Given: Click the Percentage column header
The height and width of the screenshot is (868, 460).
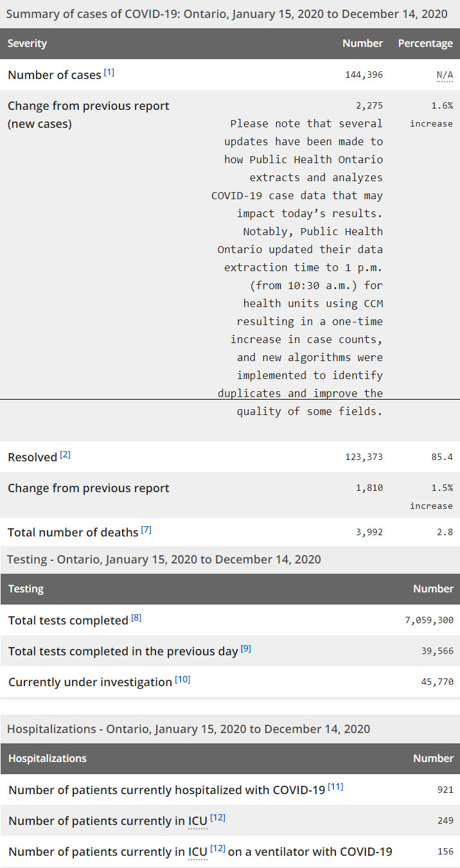Looking at the screenshot, I should 425,44.
